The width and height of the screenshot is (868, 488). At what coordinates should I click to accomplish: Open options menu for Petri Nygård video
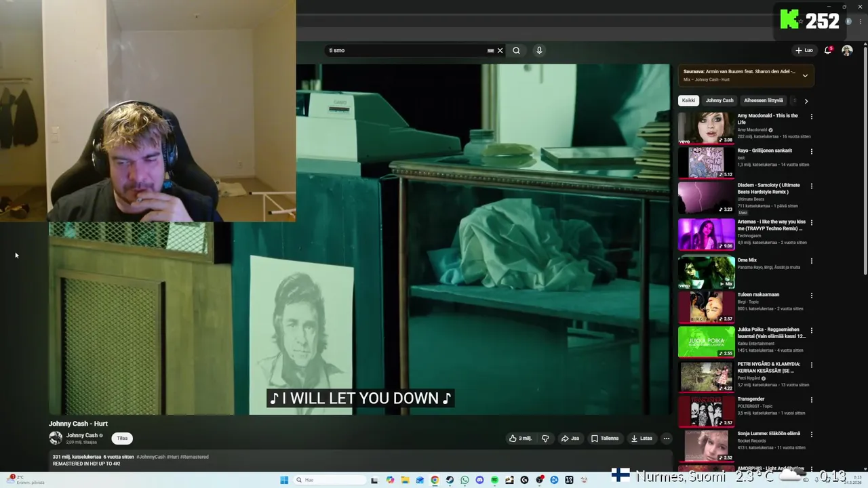coord(811,365)
